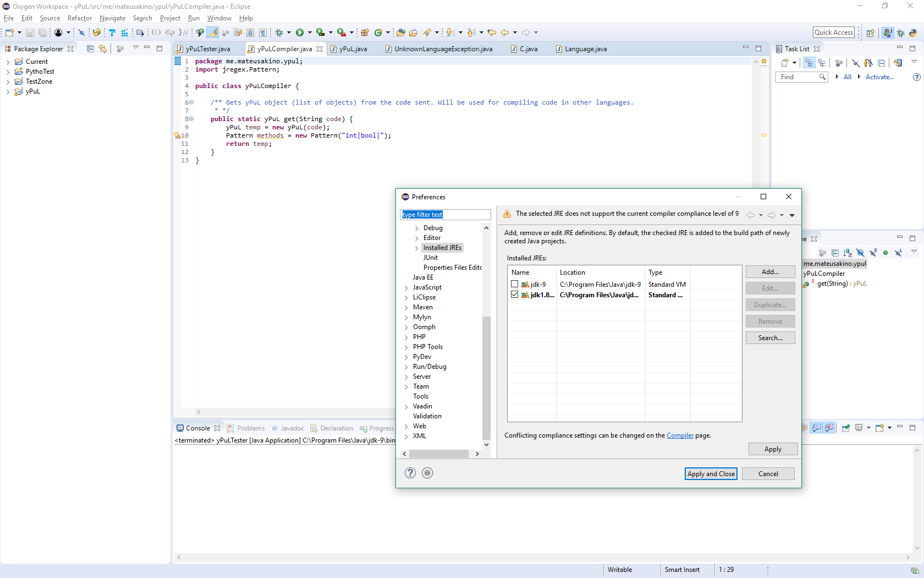Click the Apply and Close button
This screenshot has width=924, height=578.
tap(711, 474)
